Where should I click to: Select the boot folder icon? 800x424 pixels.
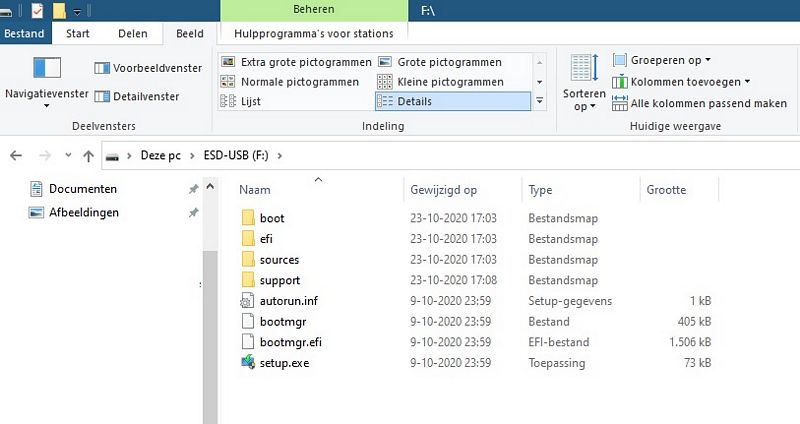pyautogui.click(x=248, y=218)
